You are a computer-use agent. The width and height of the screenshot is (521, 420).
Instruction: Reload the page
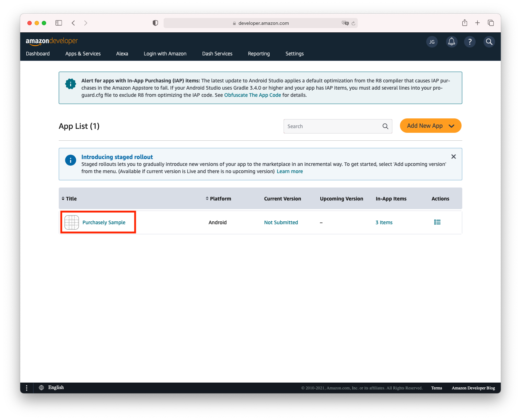tap(353, 23)
